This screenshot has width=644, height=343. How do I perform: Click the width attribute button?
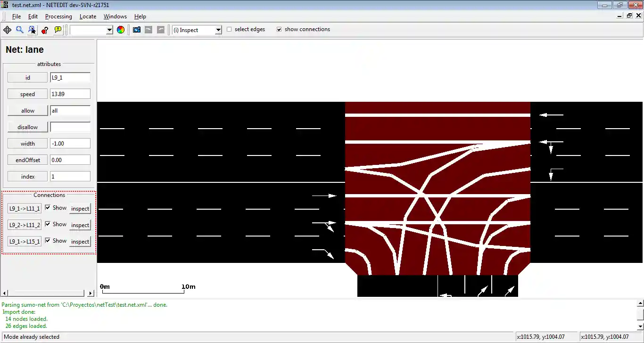click(x=28, y=144)
